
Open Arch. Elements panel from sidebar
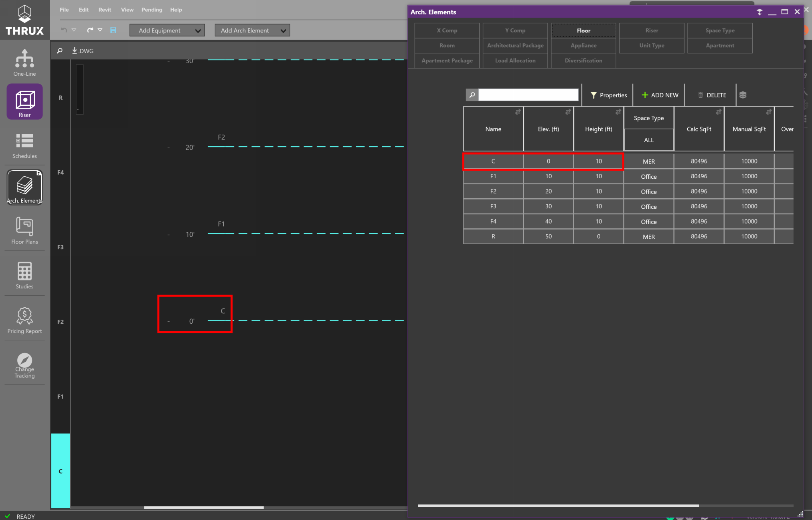[x=24, y=187]
